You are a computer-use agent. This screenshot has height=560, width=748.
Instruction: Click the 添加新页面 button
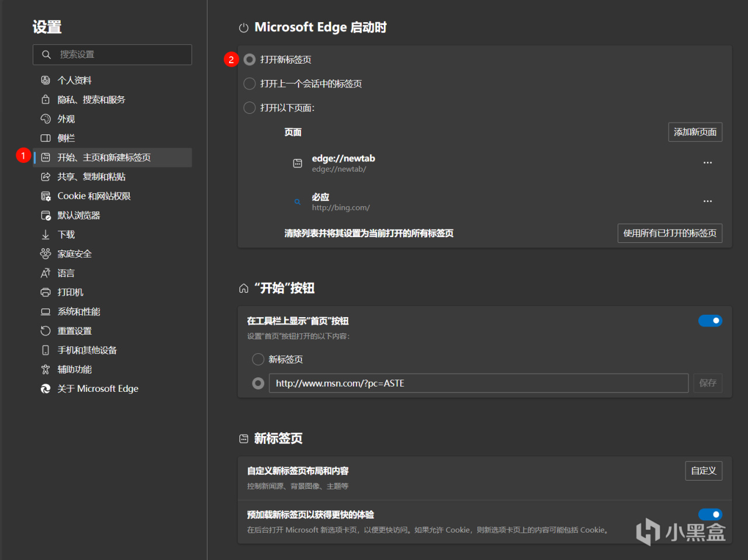[695, 132]
